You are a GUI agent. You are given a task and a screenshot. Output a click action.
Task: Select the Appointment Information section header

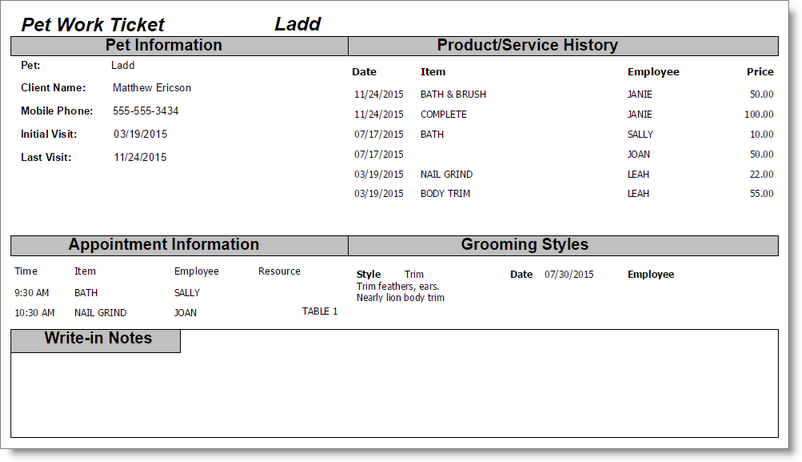(x=164, y=245)
